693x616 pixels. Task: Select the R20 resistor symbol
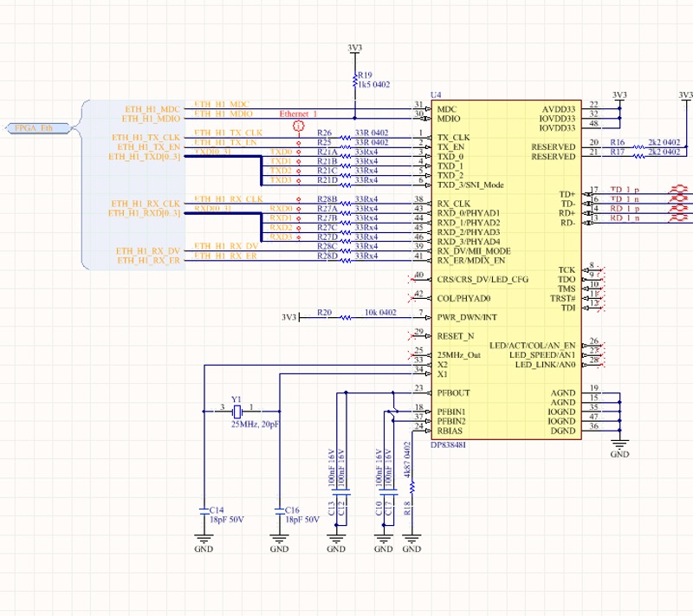(346, 317)
